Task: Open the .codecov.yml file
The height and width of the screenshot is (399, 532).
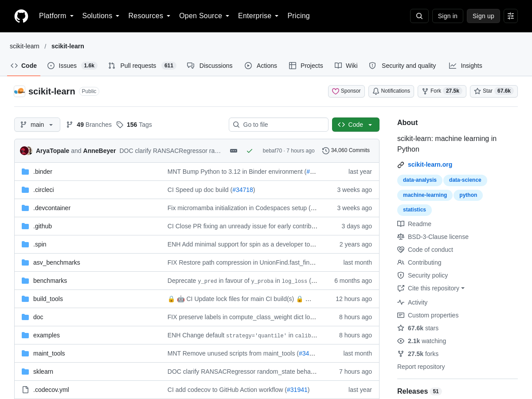Action: click(x=51, y=390)
